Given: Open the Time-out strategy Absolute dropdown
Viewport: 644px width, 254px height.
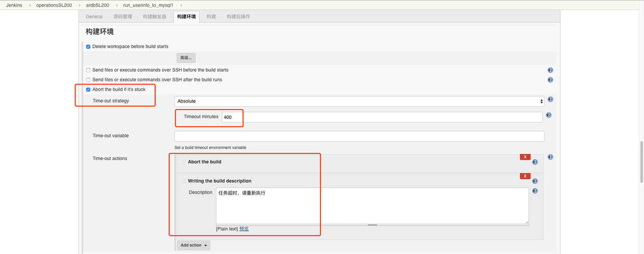Looking at the screenshot, I should [359, 101].
